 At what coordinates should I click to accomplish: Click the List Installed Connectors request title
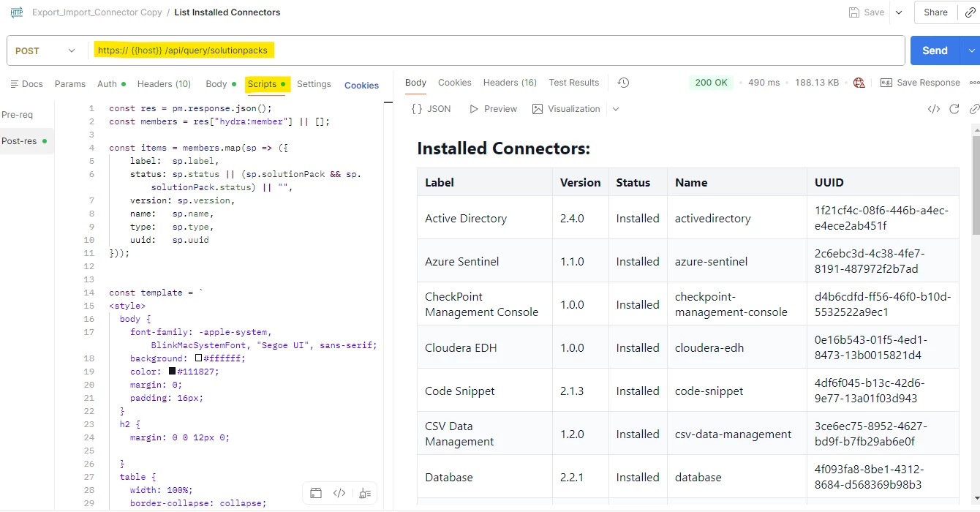[227, 12]
